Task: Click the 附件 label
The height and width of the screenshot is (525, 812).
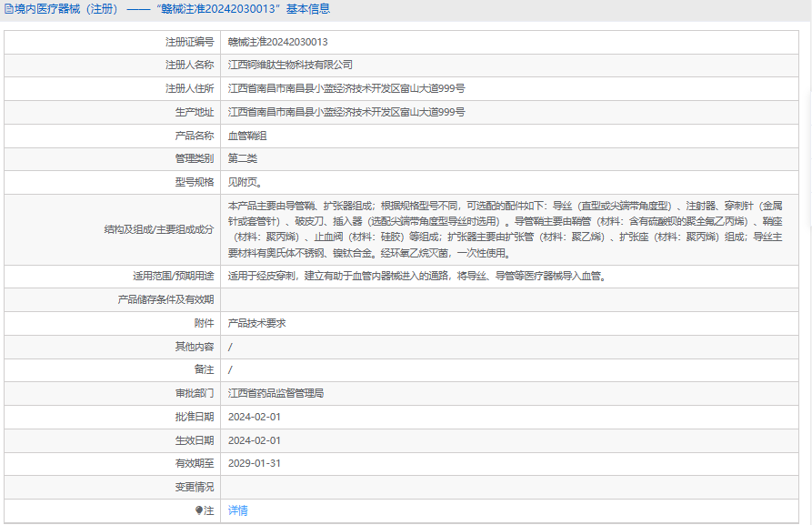Action: point(204,323)
